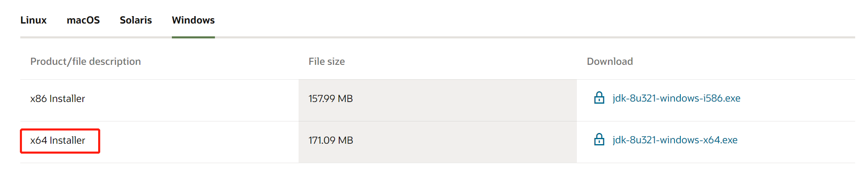The width and height of the screenshot is (868, 178).
Task: Click the red-outlined x64 Installer label
Action: 58,140
